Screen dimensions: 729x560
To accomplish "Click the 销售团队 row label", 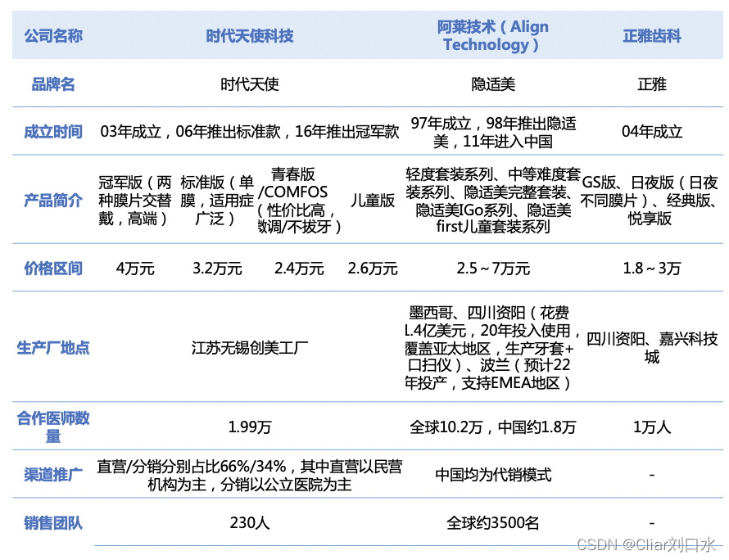I will click(x=53, y=523).
